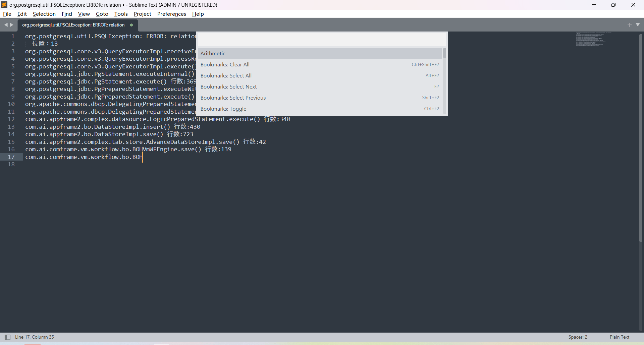Viewport: 644px width, 345px height.
Task: Click the previous tab left arrow
Action: point(6,25)
